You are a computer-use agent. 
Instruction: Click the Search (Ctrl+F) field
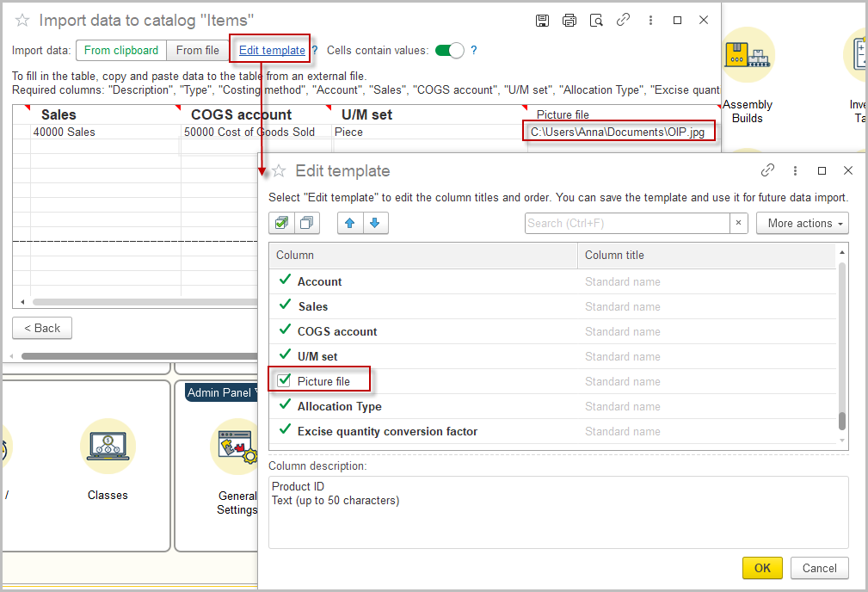point(628,224)
